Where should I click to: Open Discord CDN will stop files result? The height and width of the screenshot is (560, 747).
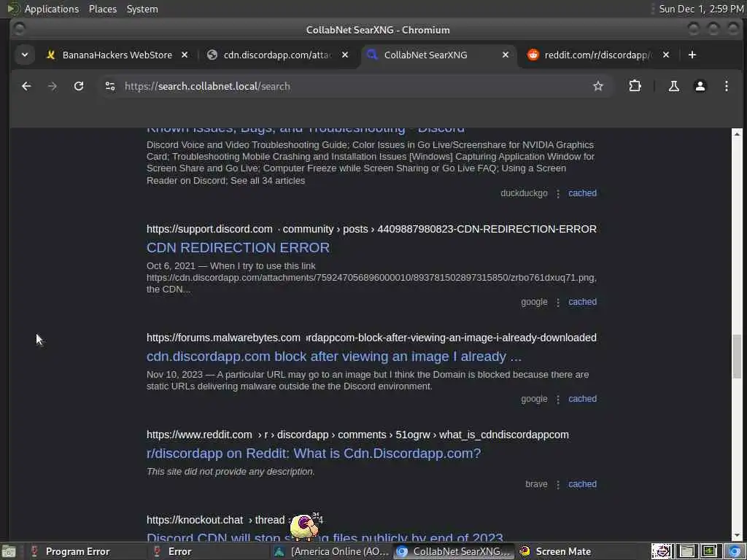(x=325, y=537)
